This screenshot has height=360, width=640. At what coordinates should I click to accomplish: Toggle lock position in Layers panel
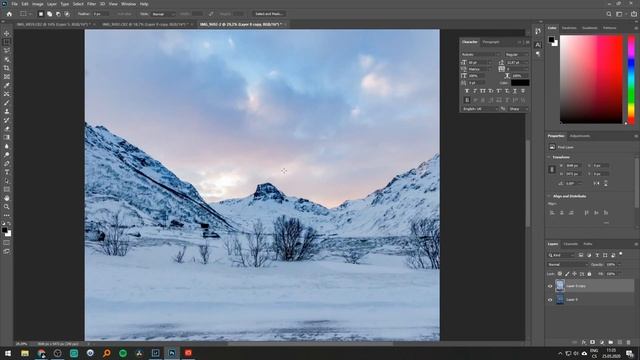tap(574, 274)
